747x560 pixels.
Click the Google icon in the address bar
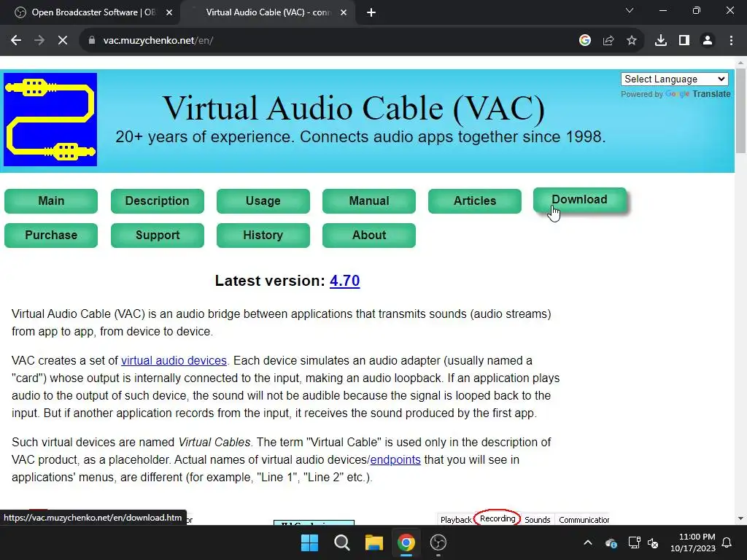point(585,41)
